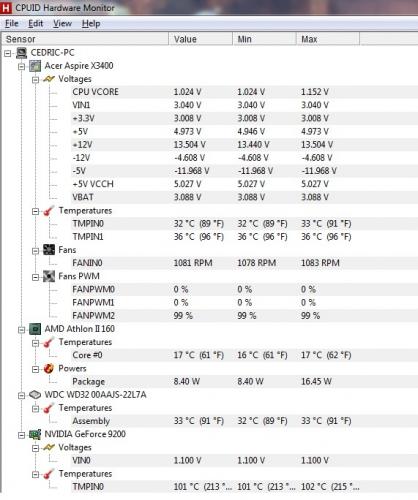Click the WDC hard drive icon
Screen dimensions: 418x500
click(35, 395)
